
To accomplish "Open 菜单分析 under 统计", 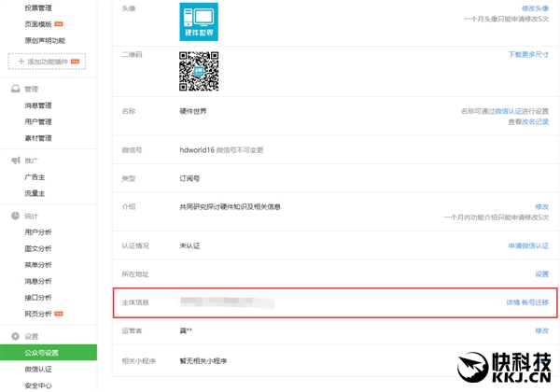I will (38, 265).
